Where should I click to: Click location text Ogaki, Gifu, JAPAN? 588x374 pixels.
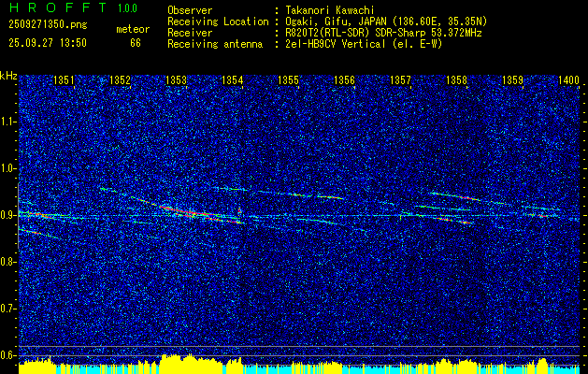(x=337, y=22)
